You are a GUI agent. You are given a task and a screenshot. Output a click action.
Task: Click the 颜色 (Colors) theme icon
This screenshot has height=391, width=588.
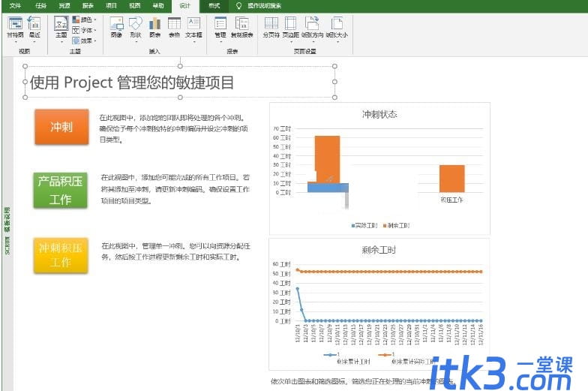[x=76, y=20]
